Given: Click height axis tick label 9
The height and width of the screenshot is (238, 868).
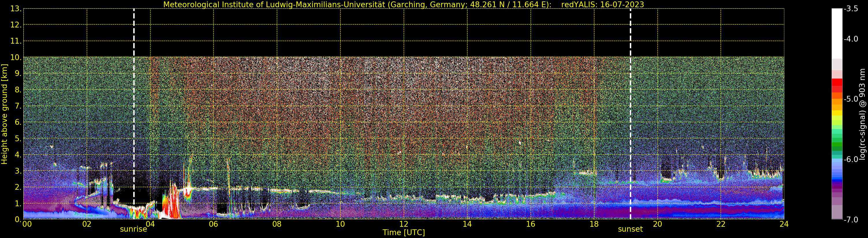Looking at the screenshot, I should point(18,74).
